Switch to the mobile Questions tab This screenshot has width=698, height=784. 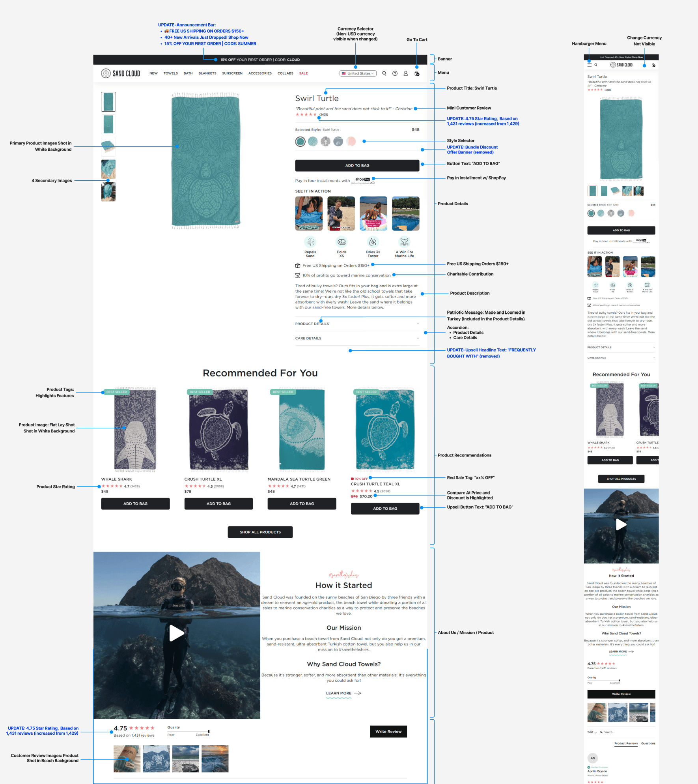tap(648, 743)
